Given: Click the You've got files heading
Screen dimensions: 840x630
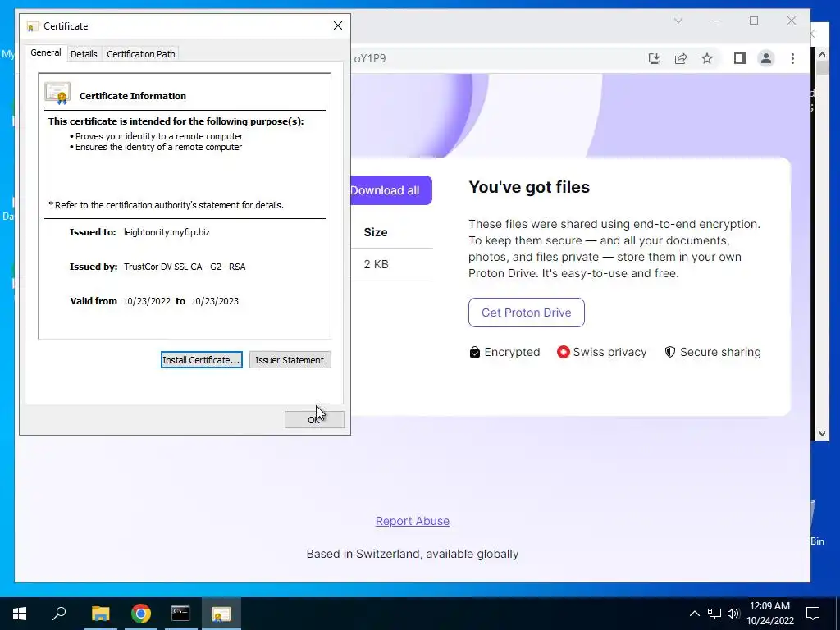Looking at the screenshot, I should tap(529, 187).
